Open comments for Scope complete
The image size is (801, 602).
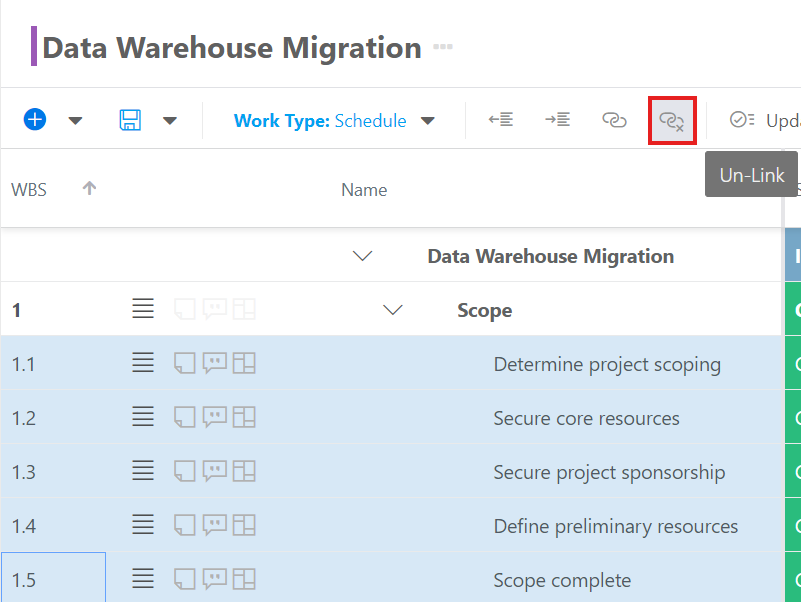[215, 580]
